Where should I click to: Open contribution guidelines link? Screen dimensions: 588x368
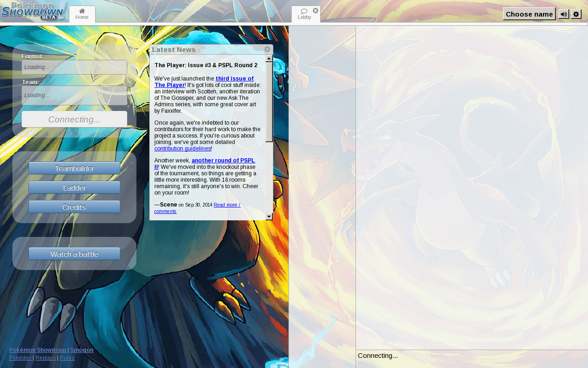[x=182, y=149]
